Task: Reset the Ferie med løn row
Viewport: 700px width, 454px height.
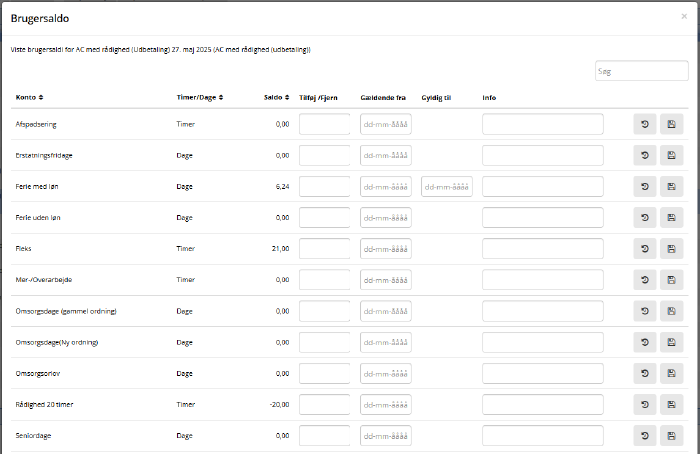Action: coord(645,187)
